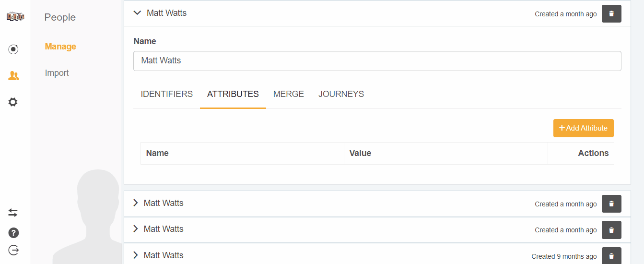Open the Settings gear icon
The image size is (644, 264).
click(13, 102)
